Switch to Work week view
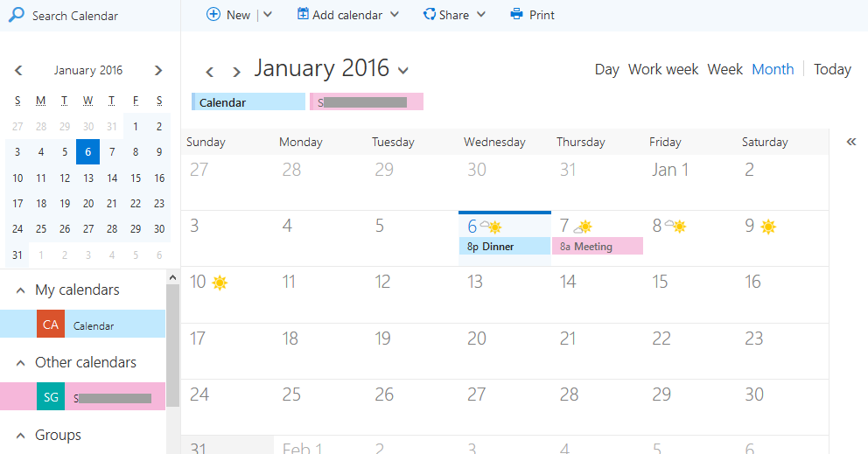Viewport: 868px width, 454px height. 663,69
